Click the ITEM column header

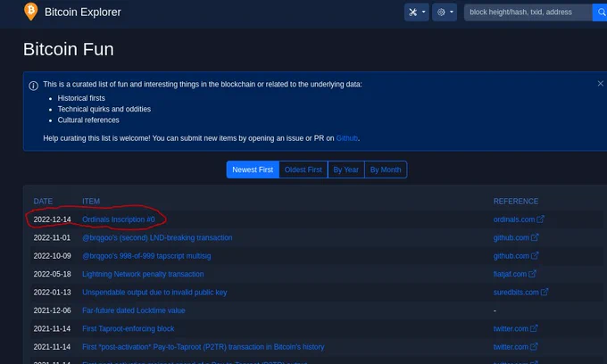(91, 201)
